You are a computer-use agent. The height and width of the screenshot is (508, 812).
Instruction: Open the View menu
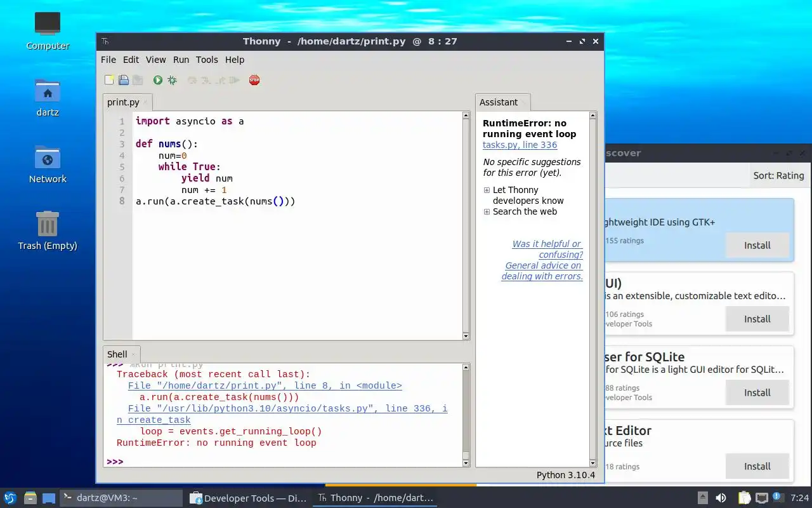coord(156,60)
